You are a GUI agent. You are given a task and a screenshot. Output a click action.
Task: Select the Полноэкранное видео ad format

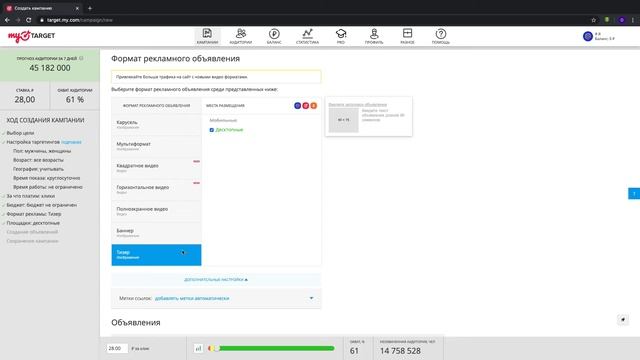[156, 211]
